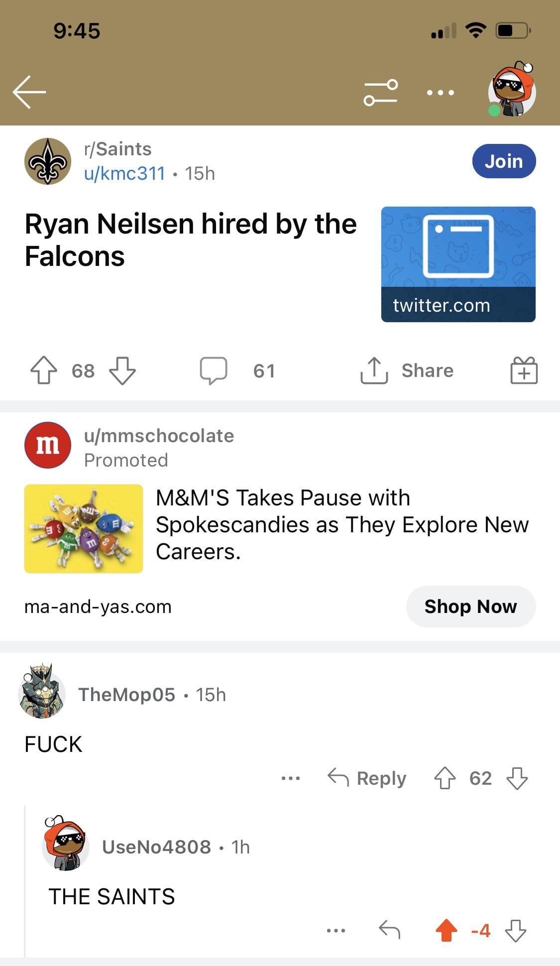Screen dimensions: 560x966
Task: Open more options on UseNo4808's comment
Action: tap(336, 930)
